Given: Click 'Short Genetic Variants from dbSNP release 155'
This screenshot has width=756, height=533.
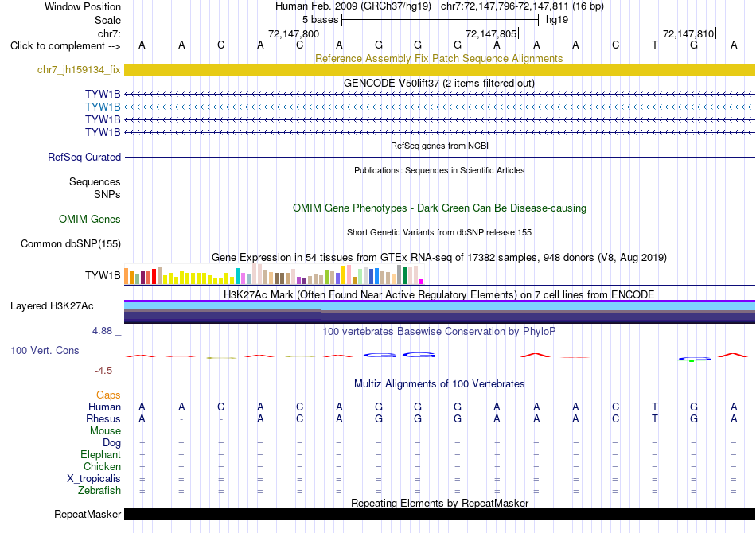Looking at the screenshot, I should (x=439, y=232).
